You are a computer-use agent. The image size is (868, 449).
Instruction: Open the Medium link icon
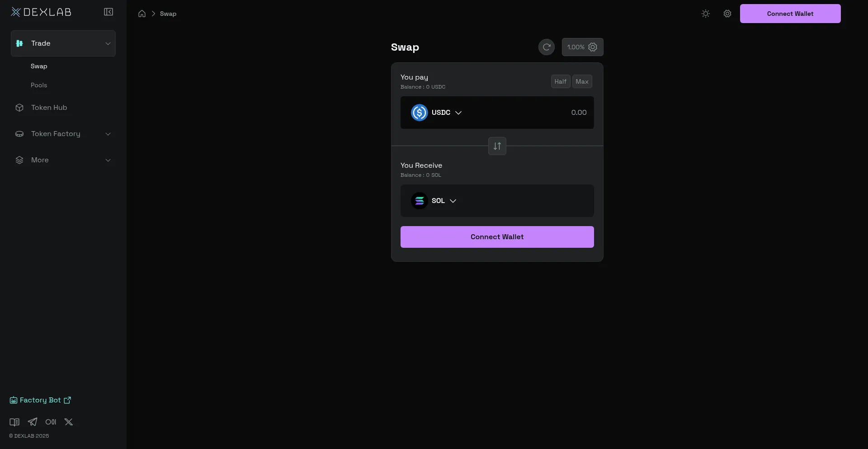point(51,422)
